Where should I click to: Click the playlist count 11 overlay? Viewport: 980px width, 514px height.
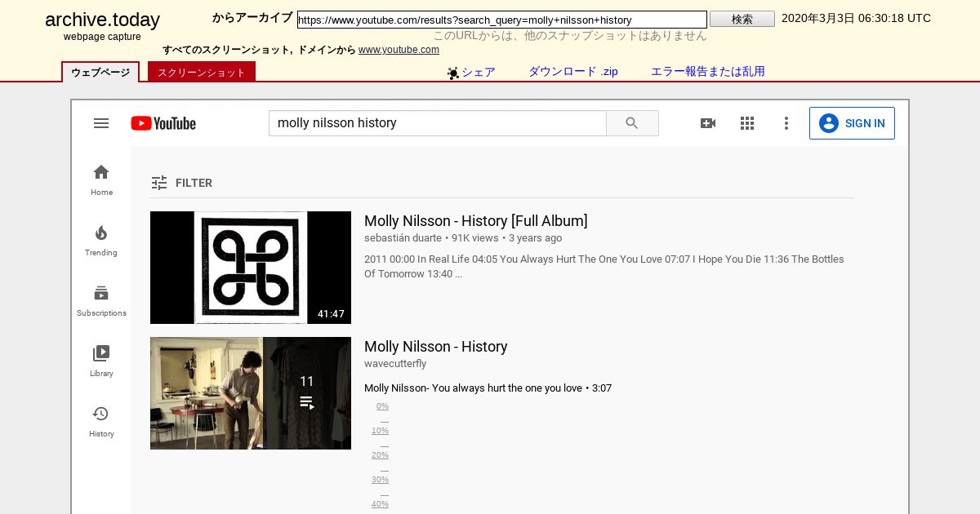click(x=307, y=393)
